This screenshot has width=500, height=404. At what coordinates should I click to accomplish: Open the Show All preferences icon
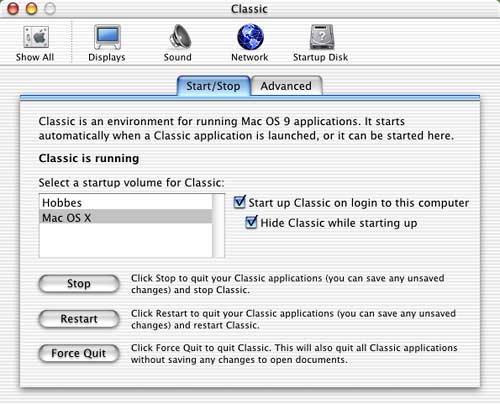(x=36, y=37)
